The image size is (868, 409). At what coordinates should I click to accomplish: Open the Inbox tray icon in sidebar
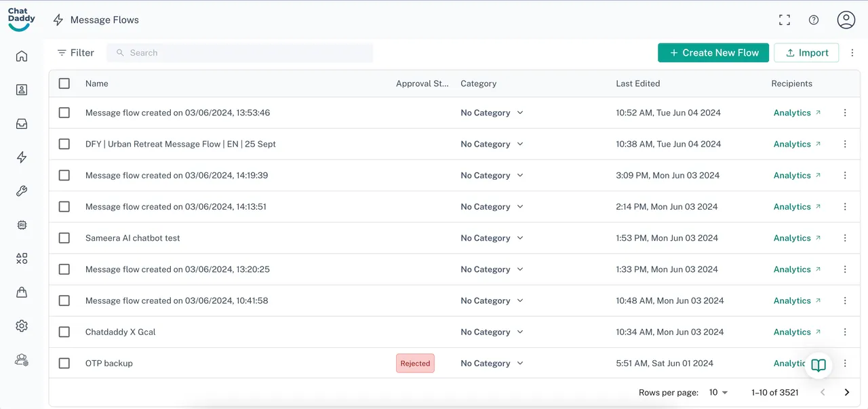(x=22, y=124)
